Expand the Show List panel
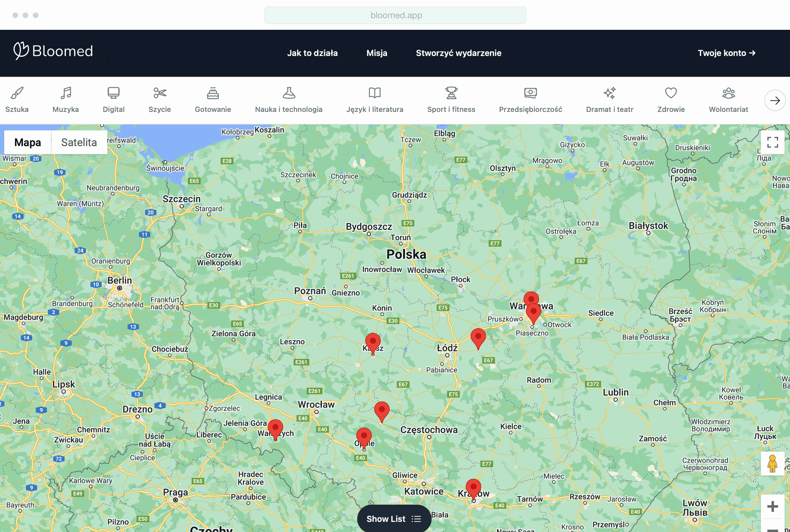Screen dimensions: 790x532 pos(394,519)
